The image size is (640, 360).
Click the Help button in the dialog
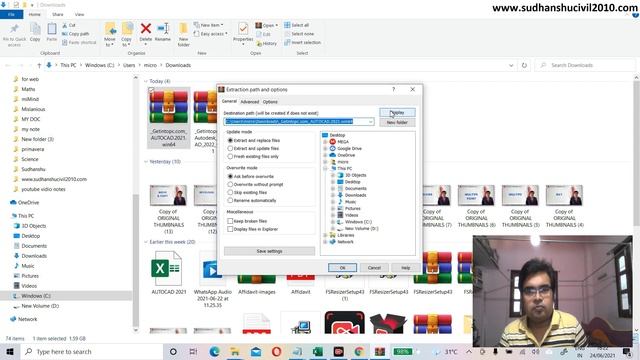[406, 268]
